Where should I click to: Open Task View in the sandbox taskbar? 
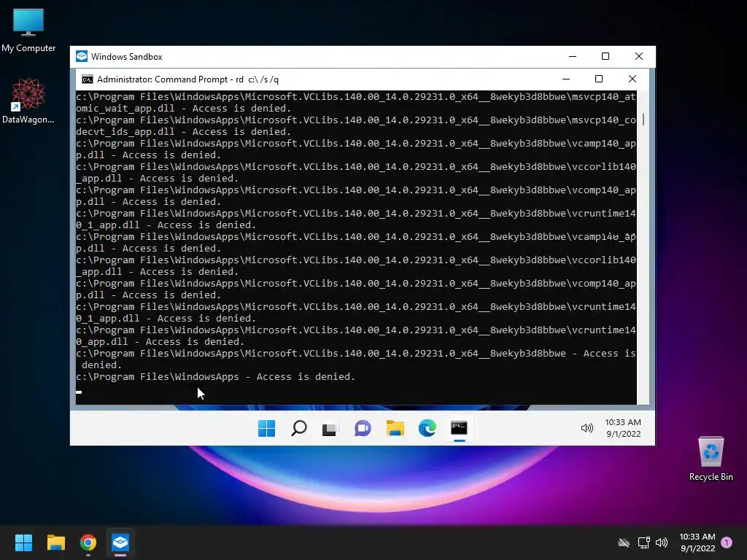tap(330, 428)
